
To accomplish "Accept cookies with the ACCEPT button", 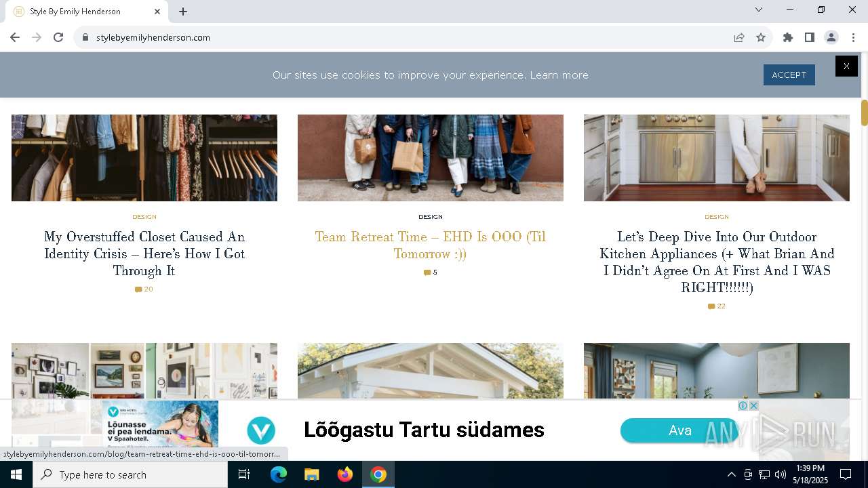I will pos(789,75).
